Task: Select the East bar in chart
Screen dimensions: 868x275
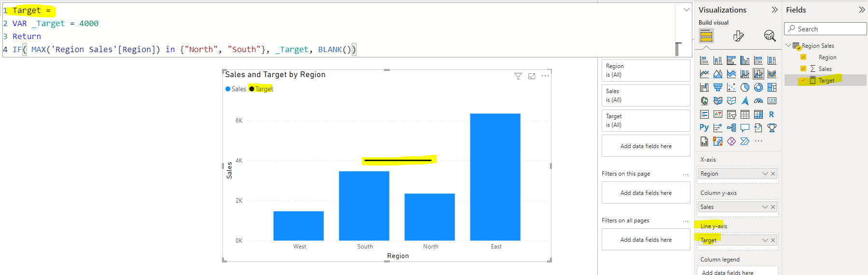Action: tap(495, 177)
